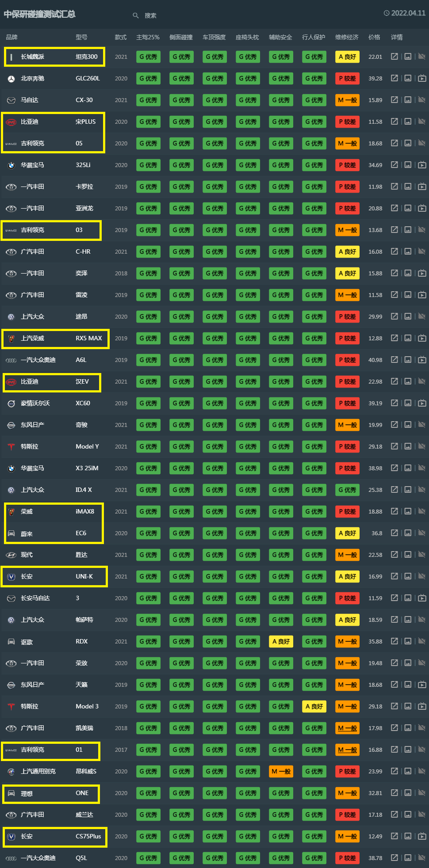Open the detail link icon for CX-30
This screenshot has width=429, height=868.
pos(394,100)
